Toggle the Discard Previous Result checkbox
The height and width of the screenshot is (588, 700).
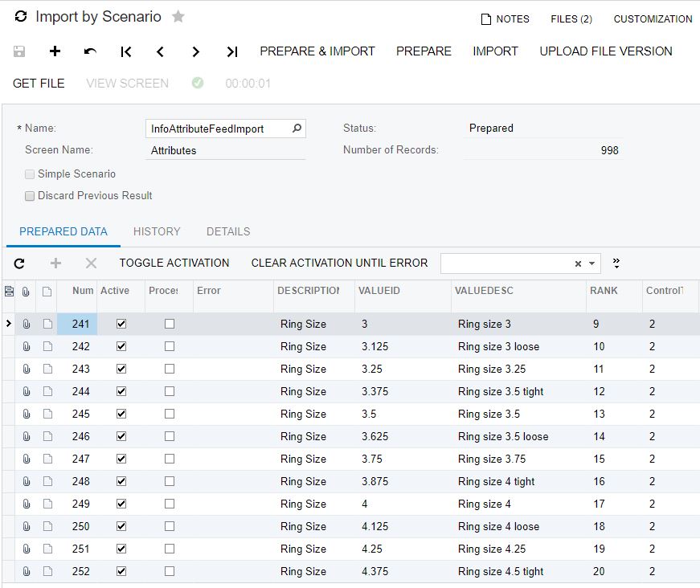pos(30,196)
